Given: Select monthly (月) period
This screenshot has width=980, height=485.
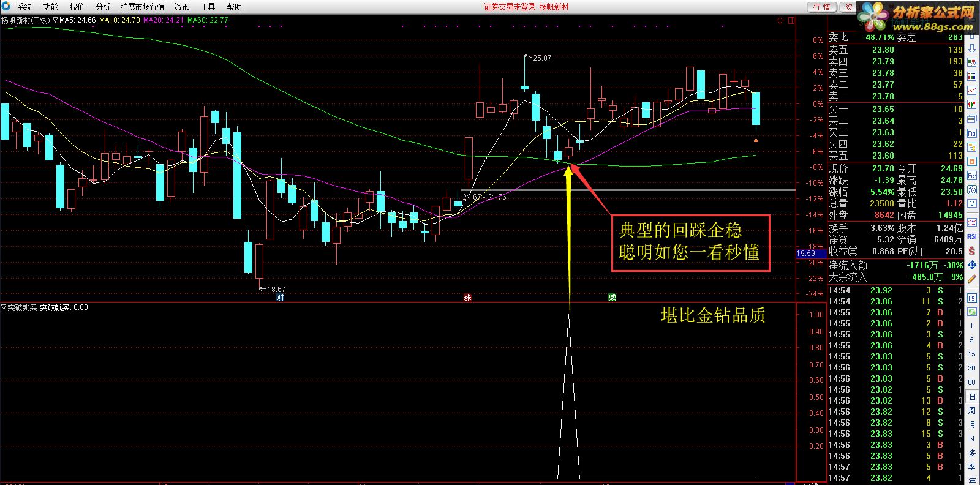Looking at the screenshot, I should pos(972,425).
